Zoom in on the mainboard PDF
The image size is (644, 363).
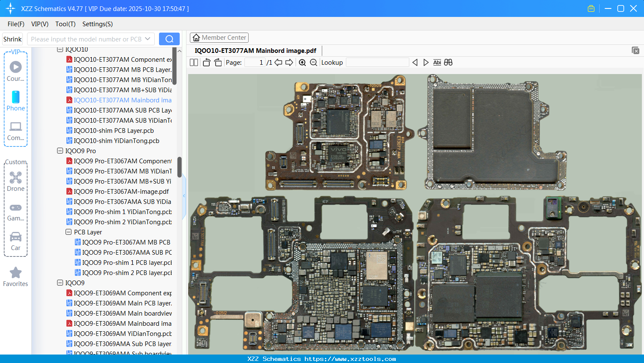tap(302, 62)
